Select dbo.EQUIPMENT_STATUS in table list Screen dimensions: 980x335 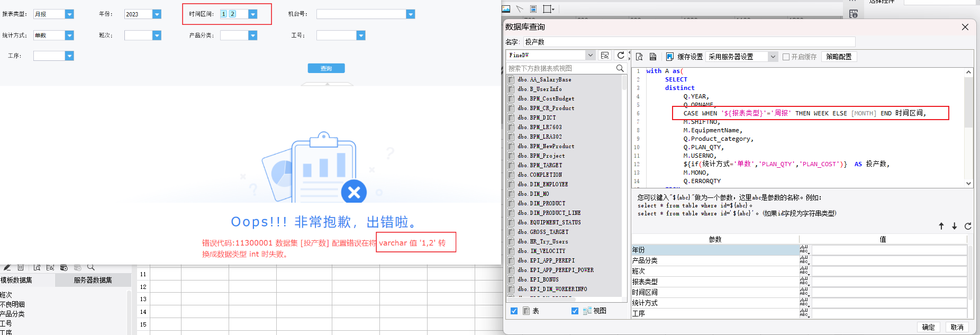549,222
